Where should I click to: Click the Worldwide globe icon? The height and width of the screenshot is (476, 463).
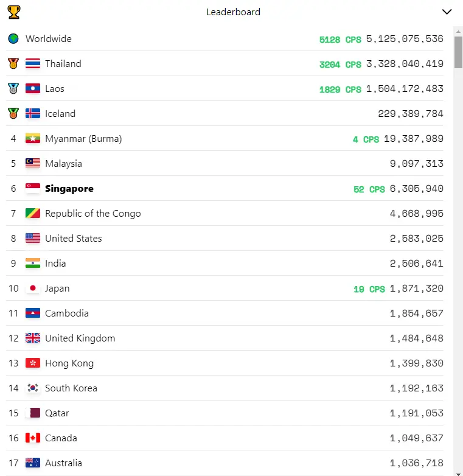pos(13,38)
